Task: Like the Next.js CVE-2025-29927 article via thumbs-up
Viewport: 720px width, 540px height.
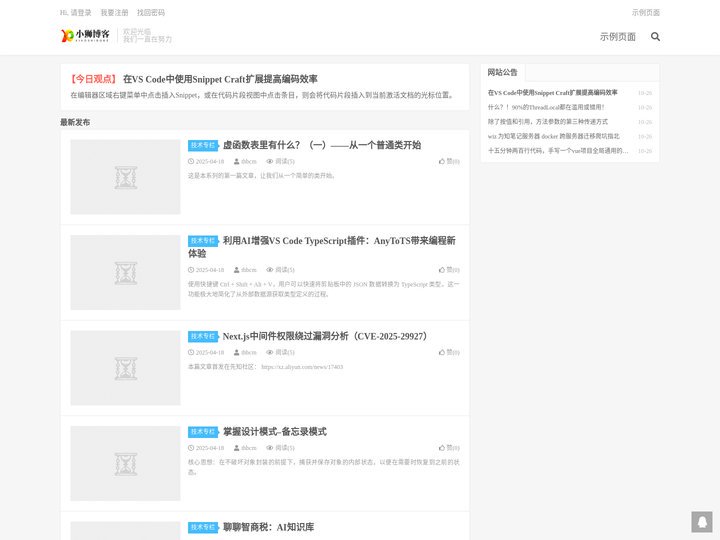Action: 442,352
